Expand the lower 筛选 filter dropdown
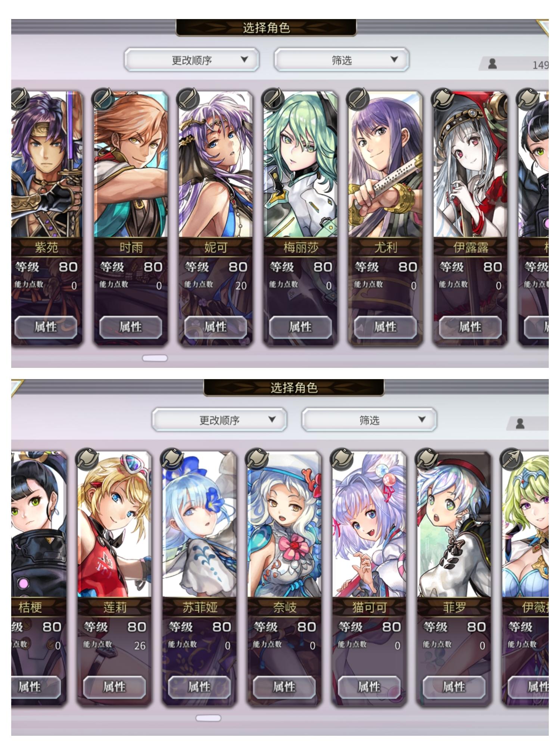 (x=369, y=420)
